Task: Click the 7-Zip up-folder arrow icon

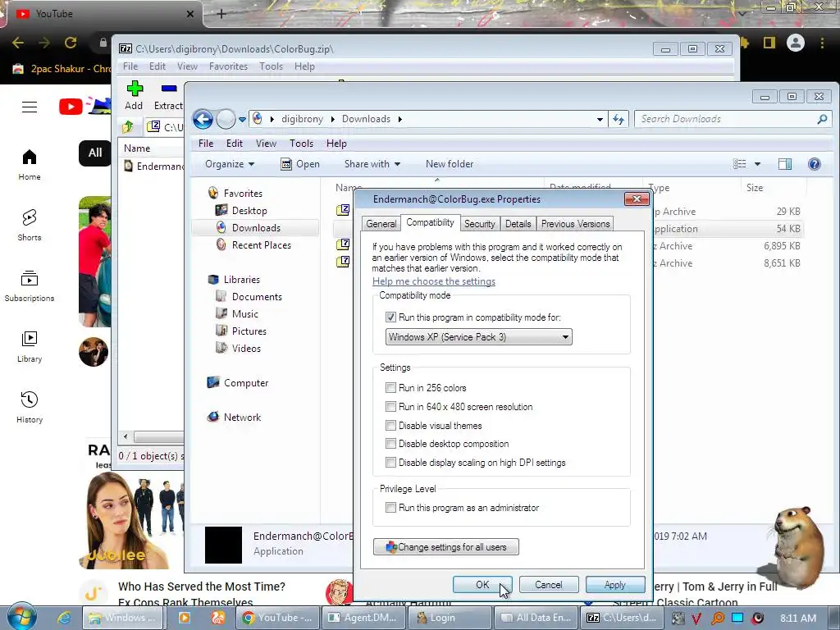Action: coord(127,127)
